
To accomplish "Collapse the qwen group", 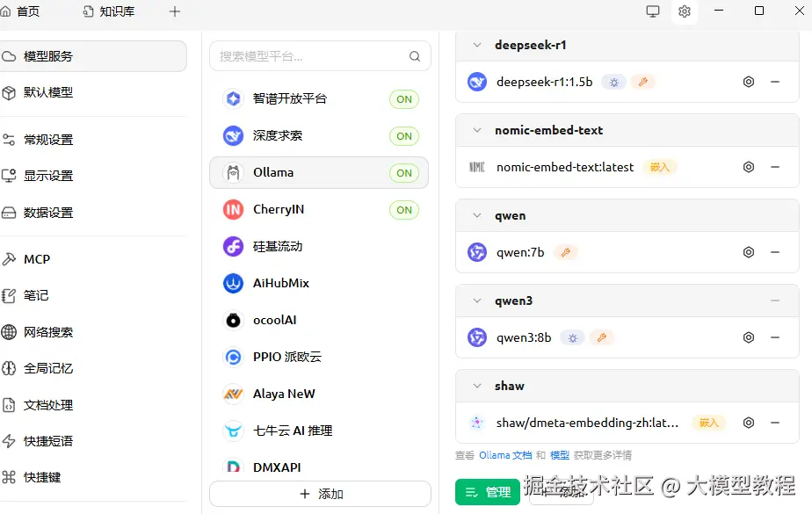I will click(x=477, y=215).
